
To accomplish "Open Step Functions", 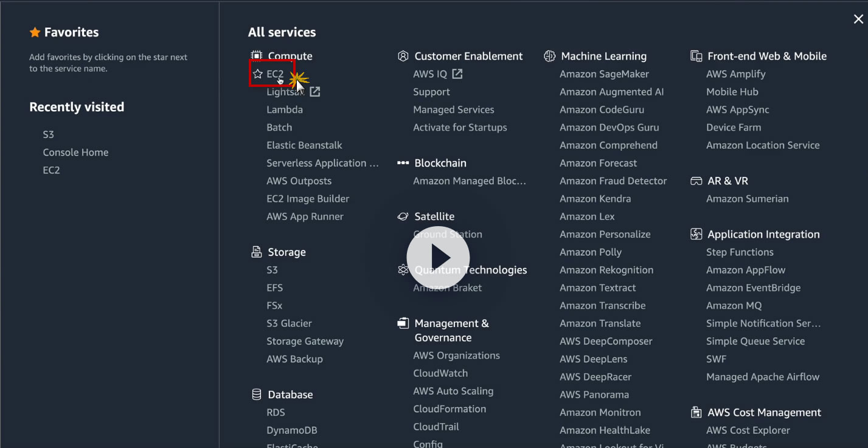I will click(x=740, y=252).
